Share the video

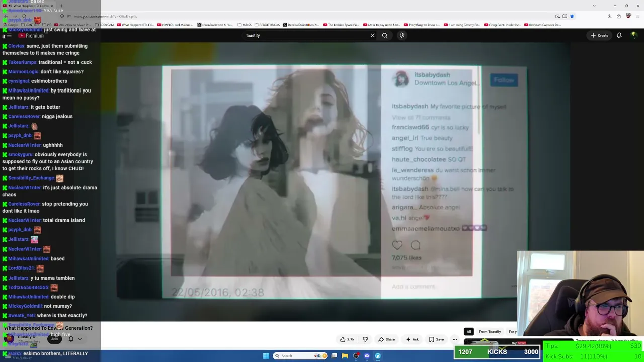pos(386,339)
